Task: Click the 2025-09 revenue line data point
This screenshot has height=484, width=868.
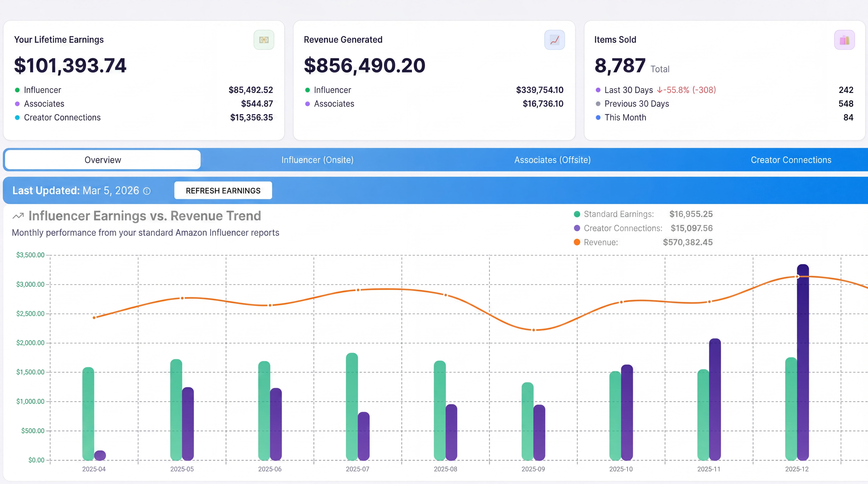Action: coord(533,330)
